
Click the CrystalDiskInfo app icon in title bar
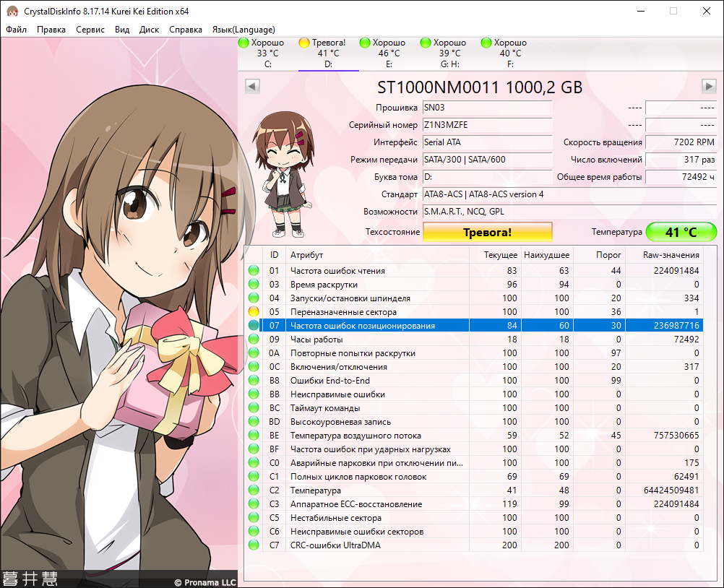(x=12, y=11)
